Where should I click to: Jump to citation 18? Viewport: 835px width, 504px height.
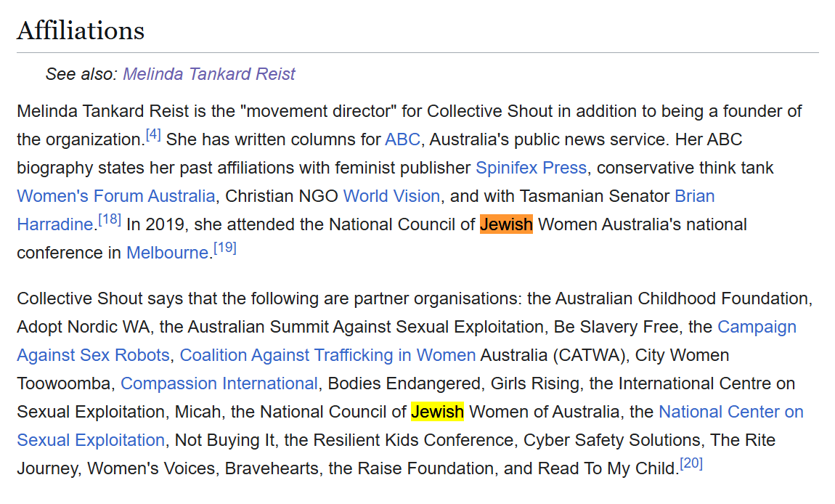tap(110, 219)
